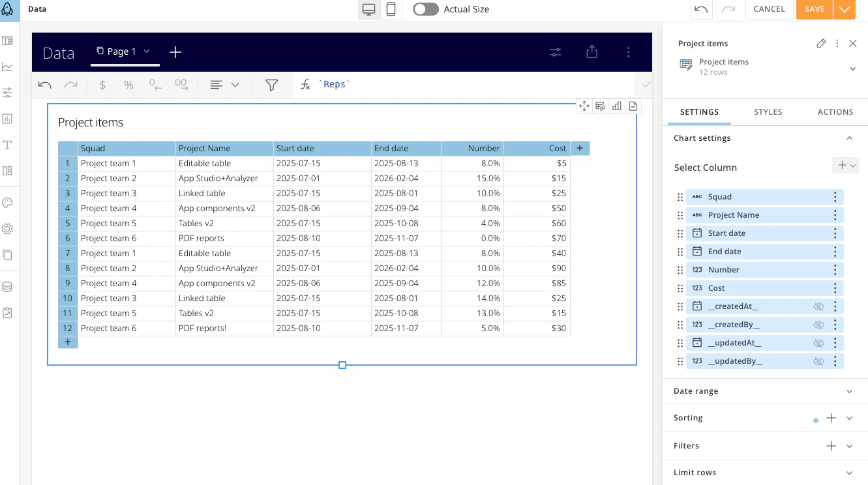Show the hidden __createdAt__ column
The height and width of the screenshot is (485, 868).
(818, 306)
